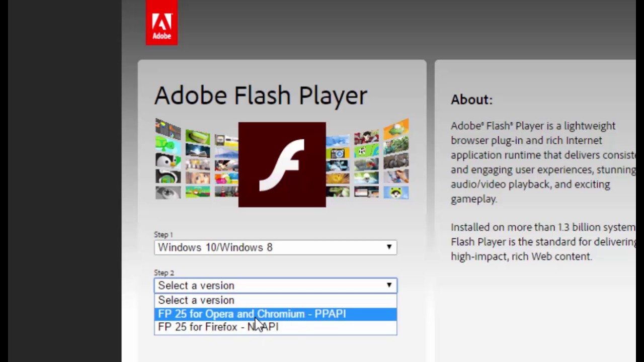Collapse the Step 2 version dropdown
This screenshot has height=362, width=644.
275,286
